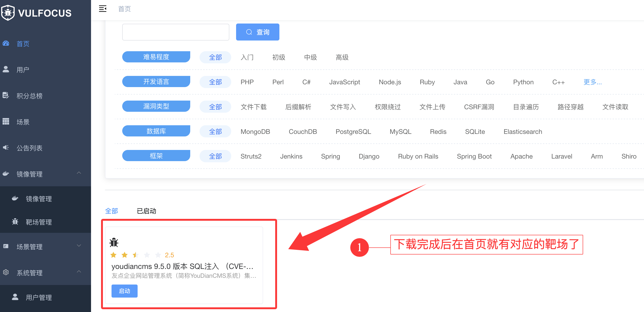Select 入门 difficulty filter
The image size is (644, 312).
pos(247,57)
